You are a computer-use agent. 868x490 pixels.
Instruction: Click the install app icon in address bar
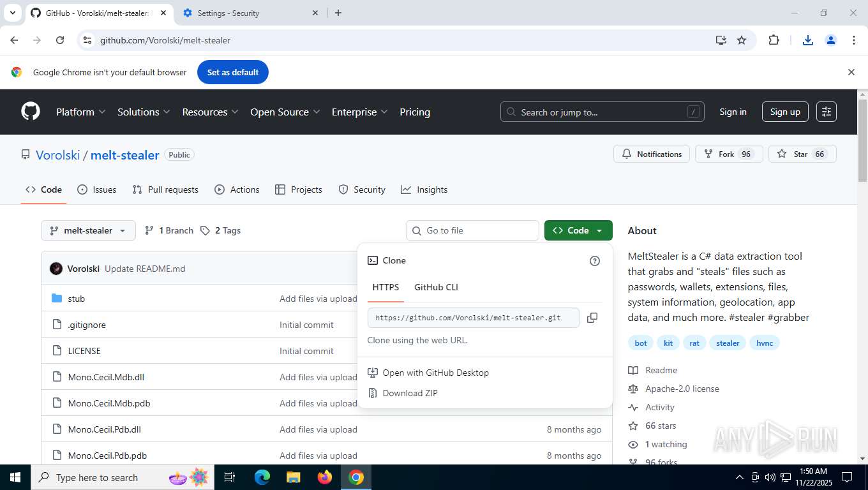click(721, 40)
